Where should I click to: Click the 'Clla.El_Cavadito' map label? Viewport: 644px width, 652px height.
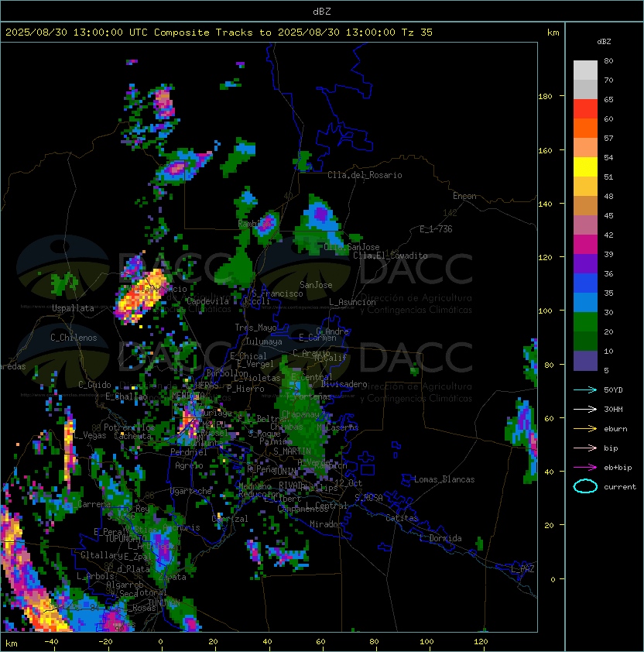tap(390, 256)
